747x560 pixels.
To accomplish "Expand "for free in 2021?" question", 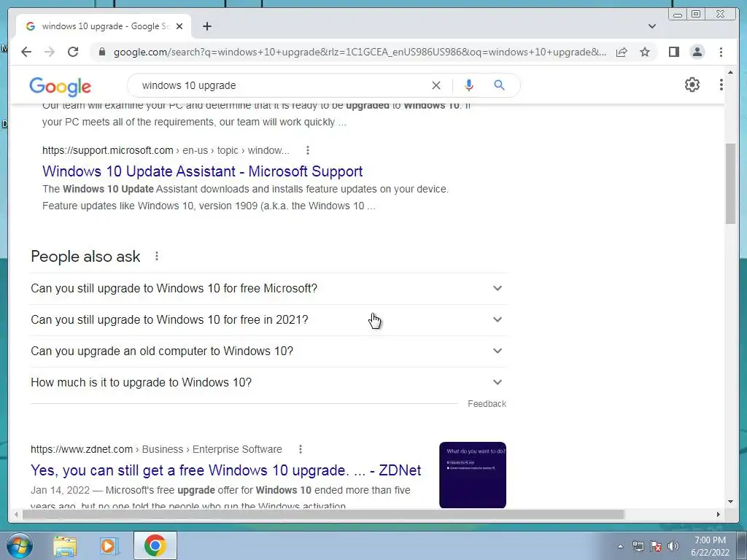I will coord(268,320).
